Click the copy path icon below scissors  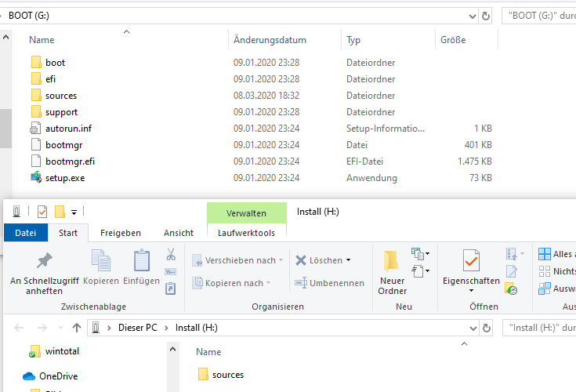[171, 271]
